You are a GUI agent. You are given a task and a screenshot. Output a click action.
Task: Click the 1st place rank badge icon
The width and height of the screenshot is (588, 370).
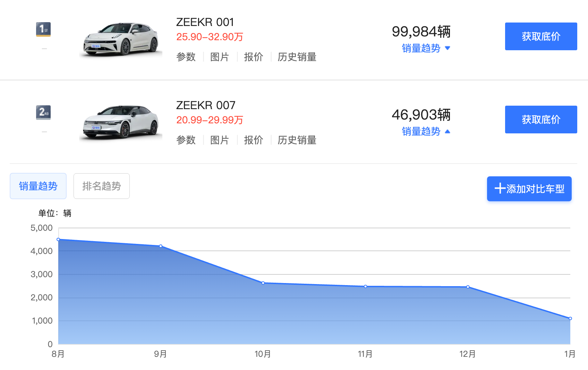(43, 29)
